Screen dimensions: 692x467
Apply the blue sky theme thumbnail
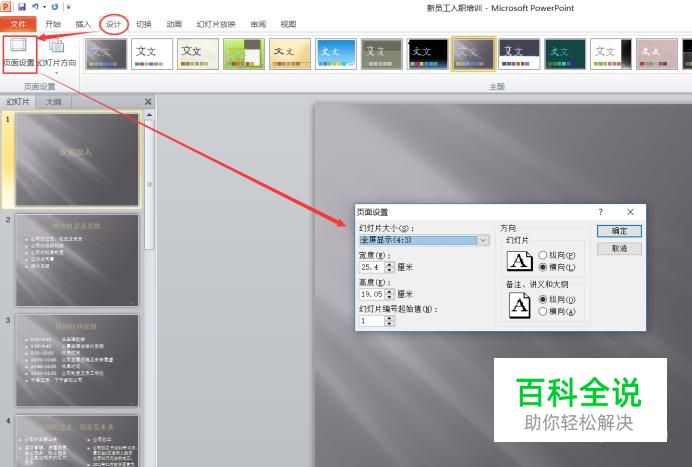click(335, 54)
